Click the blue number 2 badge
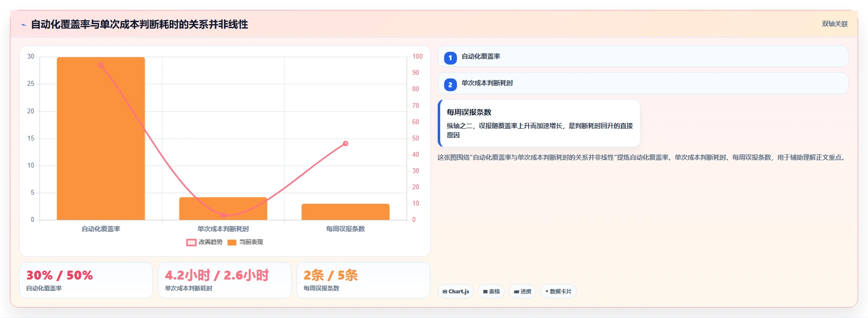Viewport: 868px width, 318px height. (450, 85)
